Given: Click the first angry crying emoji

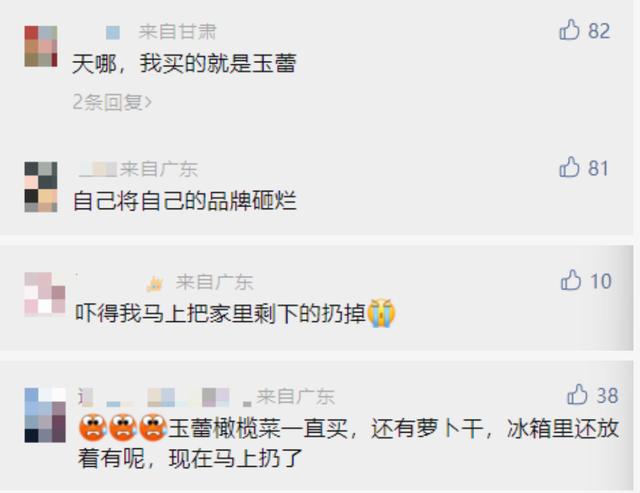Looking at the screenshot, I should pos(93,427).
